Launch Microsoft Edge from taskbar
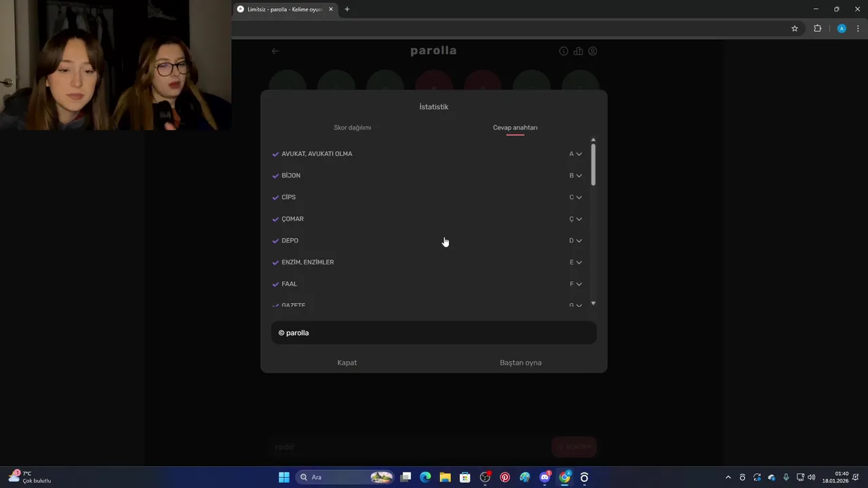The height and width of the screenshot is (488, 868). (x=425, y=477)
